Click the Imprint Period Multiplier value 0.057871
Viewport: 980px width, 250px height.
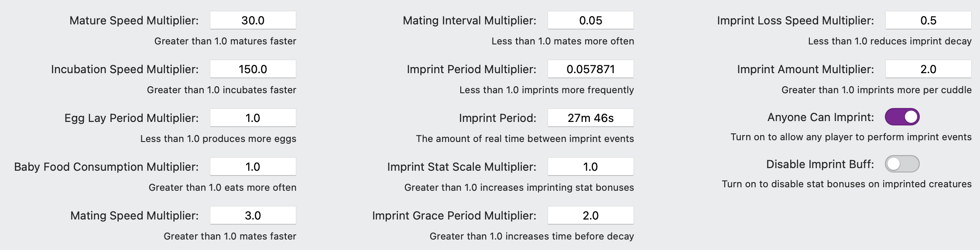pyautogui.click(x=591, y=69)
